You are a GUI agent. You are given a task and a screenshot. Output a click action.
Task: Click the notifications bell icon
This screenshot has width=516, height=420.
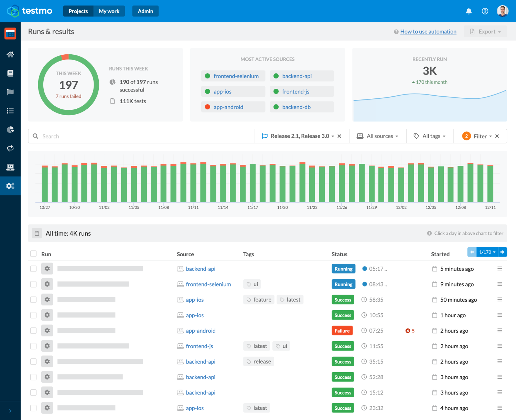point(469,11)
